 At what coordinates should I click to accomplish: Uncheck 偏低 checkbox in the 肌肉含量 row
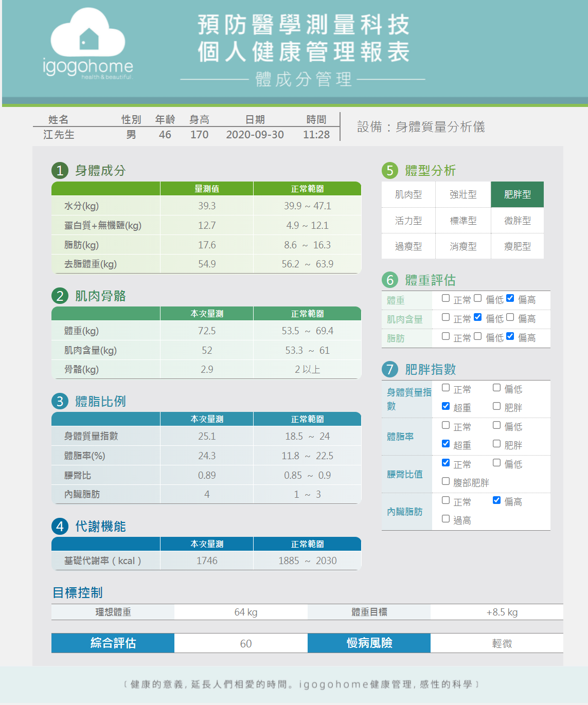(x=478, y=317)
